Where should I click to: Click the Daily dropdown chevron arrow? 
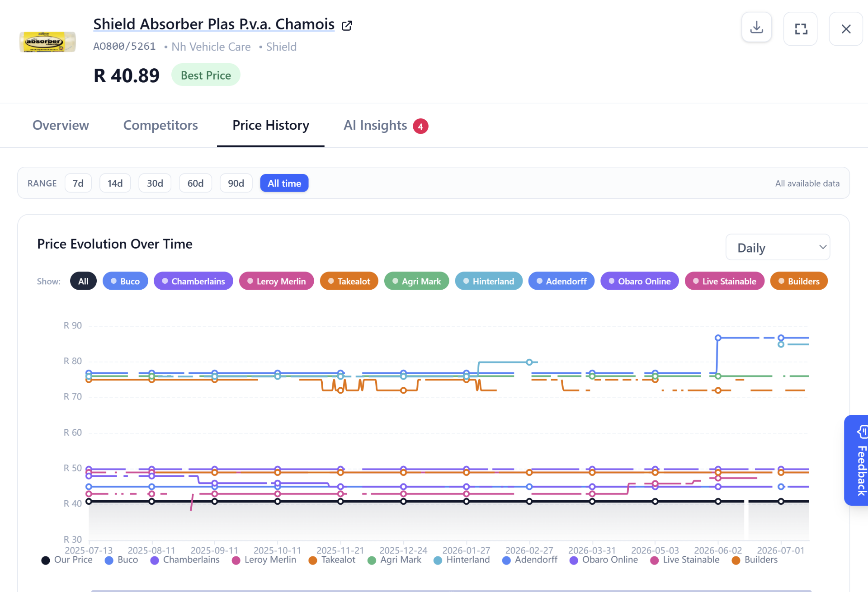click(x=822, y=247)
